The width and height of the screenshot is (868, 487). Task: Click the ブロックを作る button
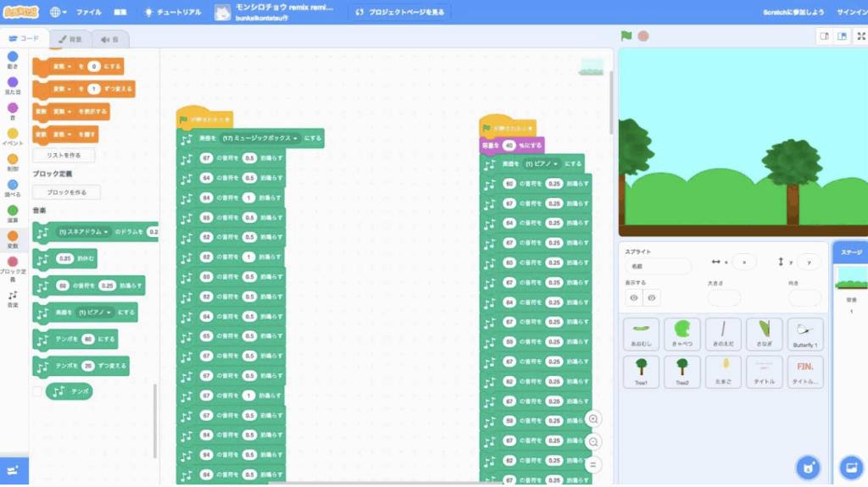[66, 192]
